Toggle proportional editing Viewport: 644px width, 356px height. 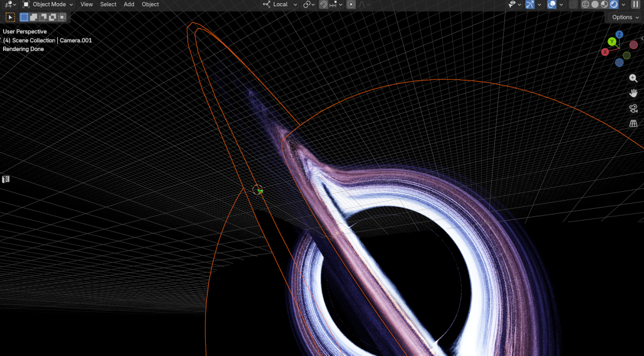point(351,4)
